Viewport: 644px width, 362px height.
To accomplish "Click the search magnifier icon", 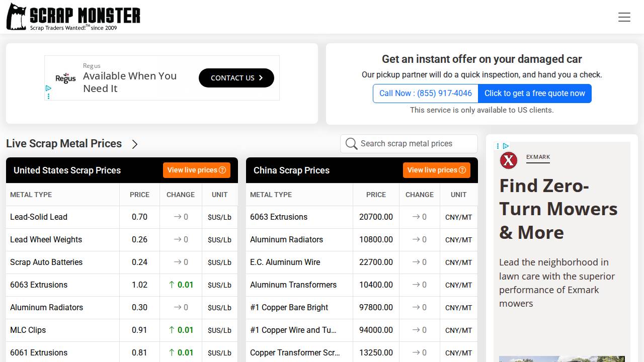I will pos(351,144).
